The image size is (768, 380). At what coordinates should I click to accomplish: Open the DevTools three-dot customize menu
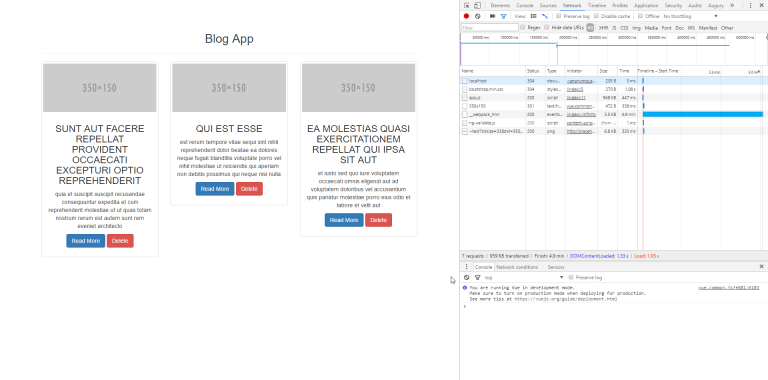click(x=750, y=5)
